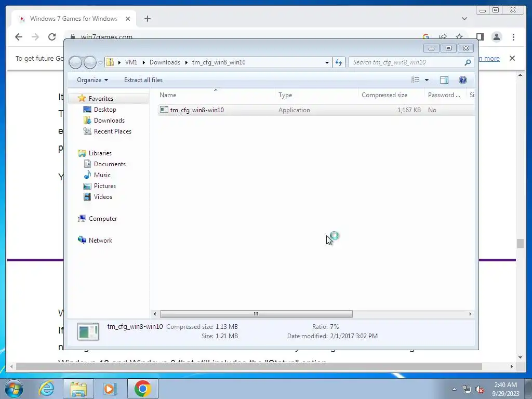Dismiss the Chrome info bar
Image resolution: width=532 pixels, height=399 pixels.
tap(512, 58)
